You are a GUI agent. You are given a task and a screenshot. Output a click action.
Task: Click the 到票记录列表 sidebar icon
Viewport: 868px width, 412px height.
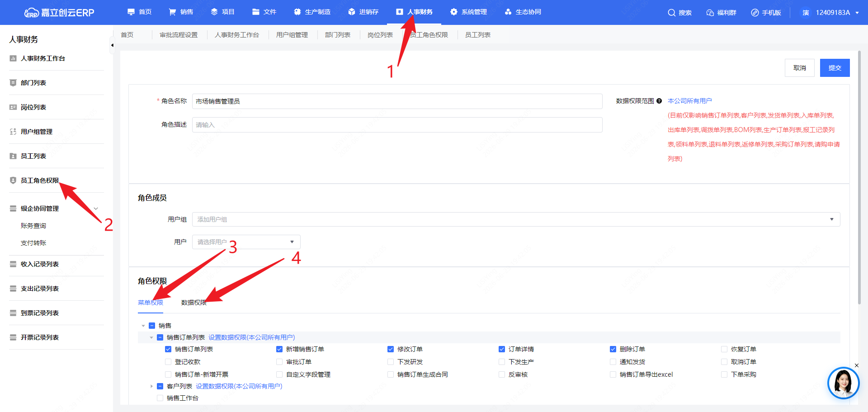point(13,313)
